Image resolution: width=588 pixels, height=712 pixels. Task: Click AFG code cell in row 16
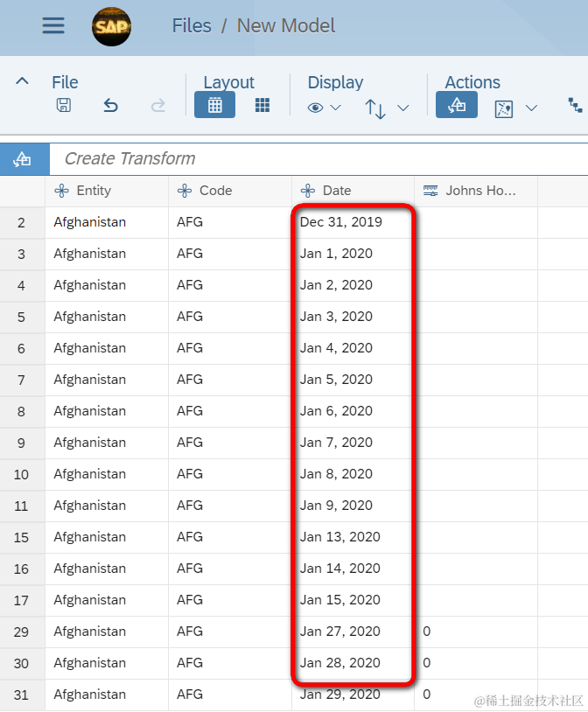pyautogui.click(x=230, y=569)
